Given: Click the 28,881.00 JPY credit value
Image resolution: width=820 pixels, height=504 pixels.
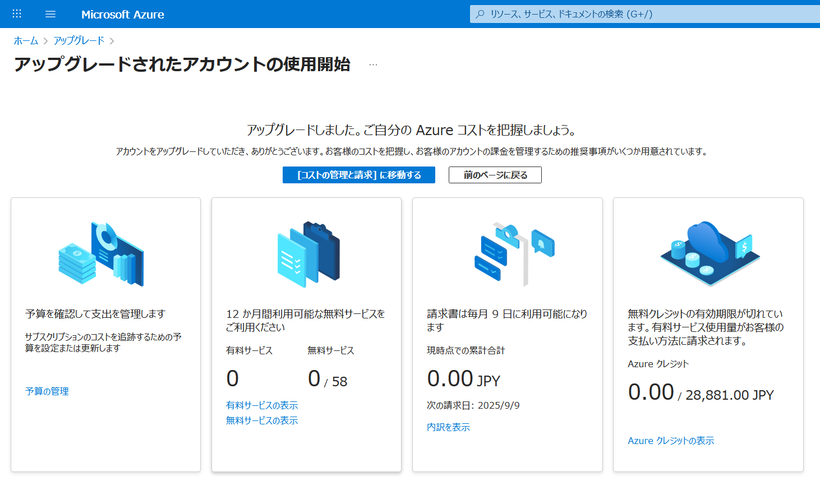Looking at the screenshot, I should [x=730, y=395].
